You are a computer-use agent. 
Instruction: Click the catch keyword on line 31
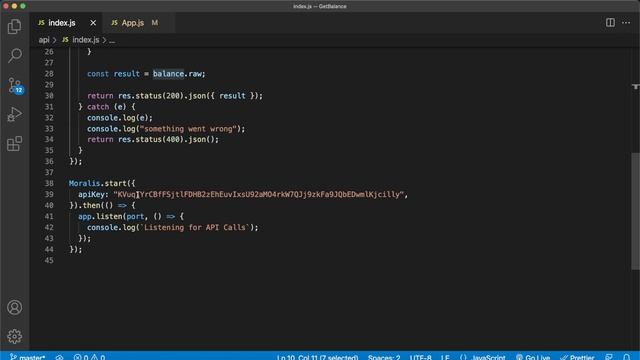pos(98,107)
